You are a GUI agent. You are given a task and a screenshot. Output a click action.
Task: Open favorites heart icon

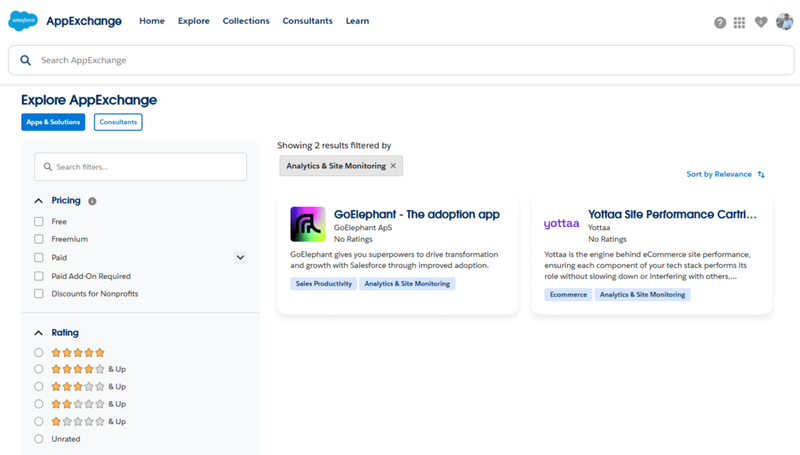click(x=761, y=22)
